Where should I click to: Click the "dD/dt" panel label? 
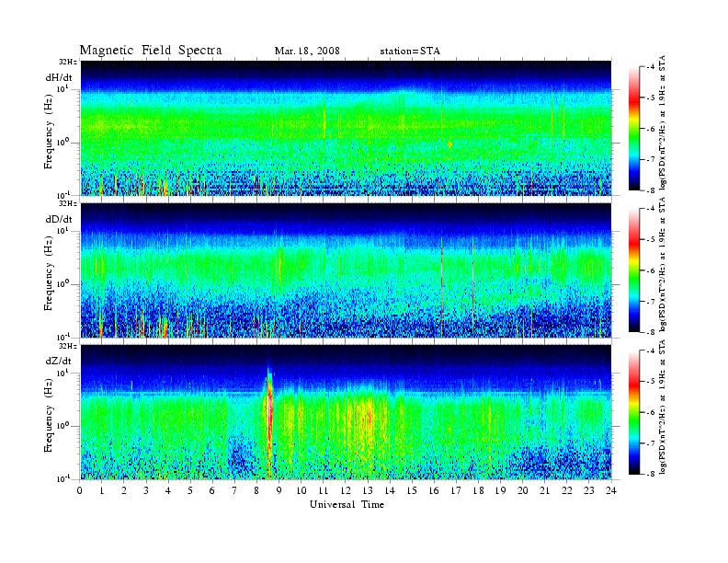click(x=58, y=219)
